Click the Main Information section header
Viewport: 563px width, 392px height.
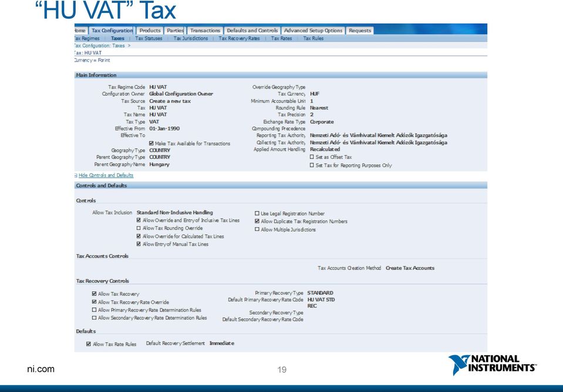tap(281, 75)
